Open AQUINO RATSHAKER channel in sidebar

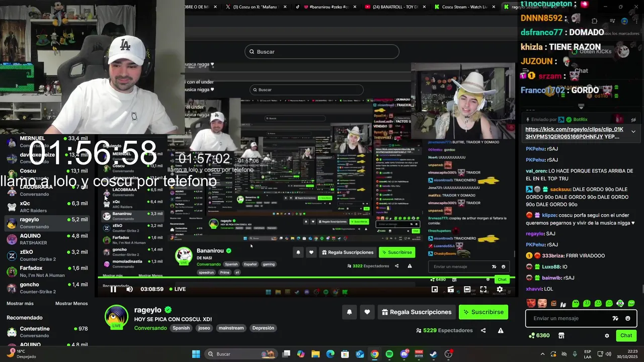(46, 239)
